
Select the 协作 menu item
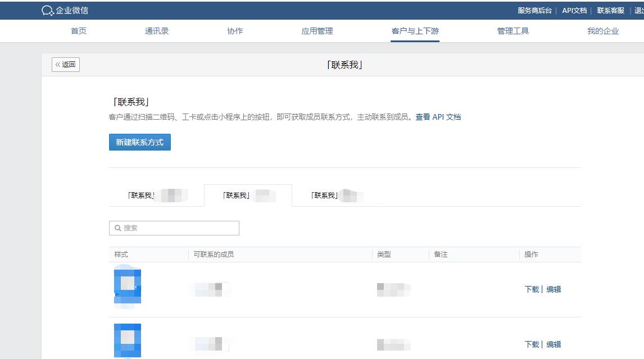click(234, 31)
